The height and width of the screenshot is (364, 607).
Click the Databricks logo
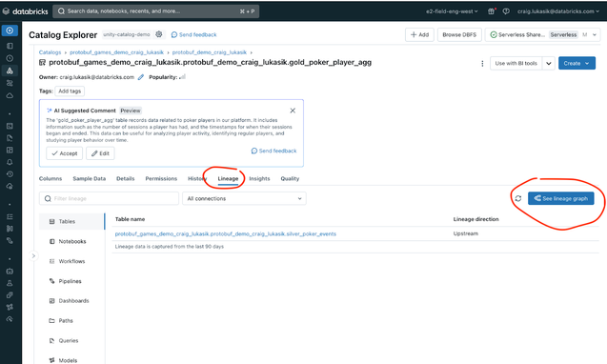25,11
